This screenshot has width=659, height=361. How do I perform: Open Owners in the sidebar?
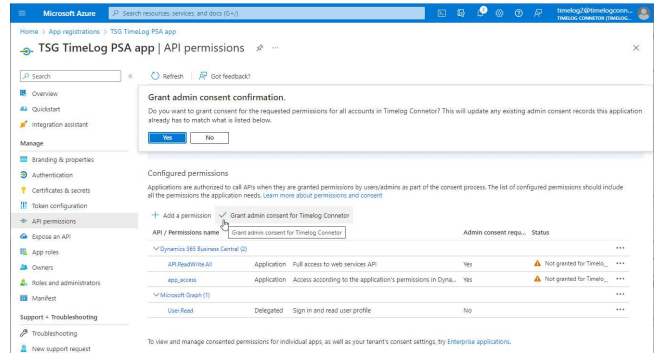[x=42, y=267]
